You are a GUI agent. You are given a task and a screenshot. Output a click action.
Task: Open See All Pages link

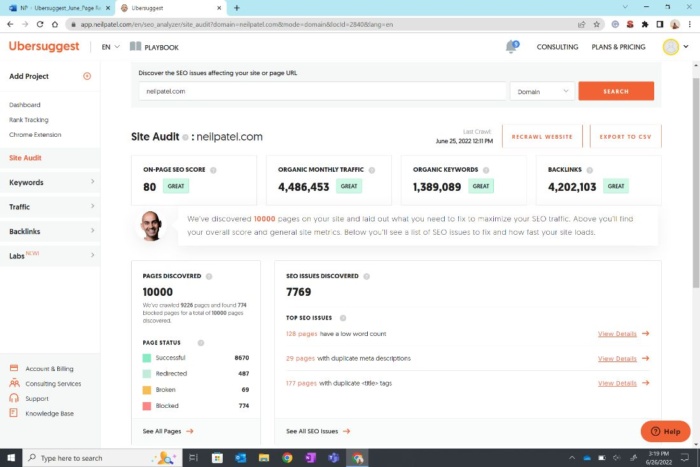[x=167, y=431]
